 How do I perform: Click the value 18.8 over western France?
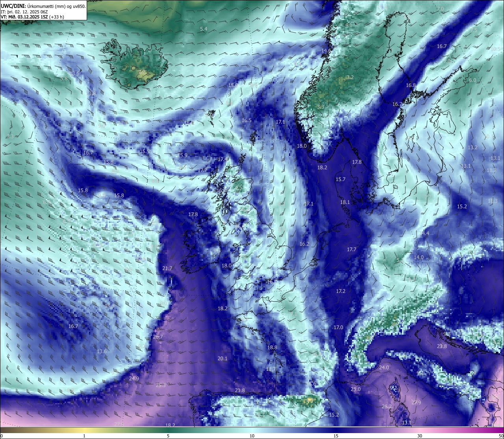pyautogui.click(x=272, y=348)
